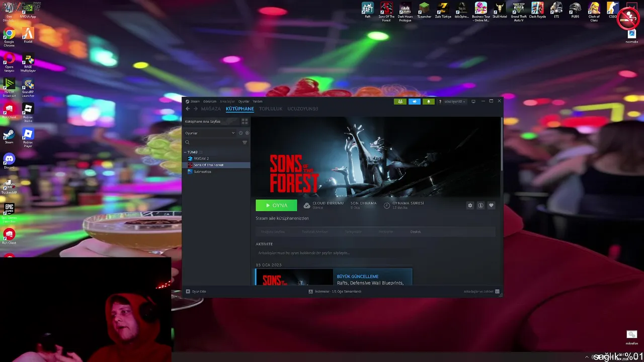This screenshot has height=362, width=644.
Task: Select Sons Of The Forest in library
Action: coord(216,165)
